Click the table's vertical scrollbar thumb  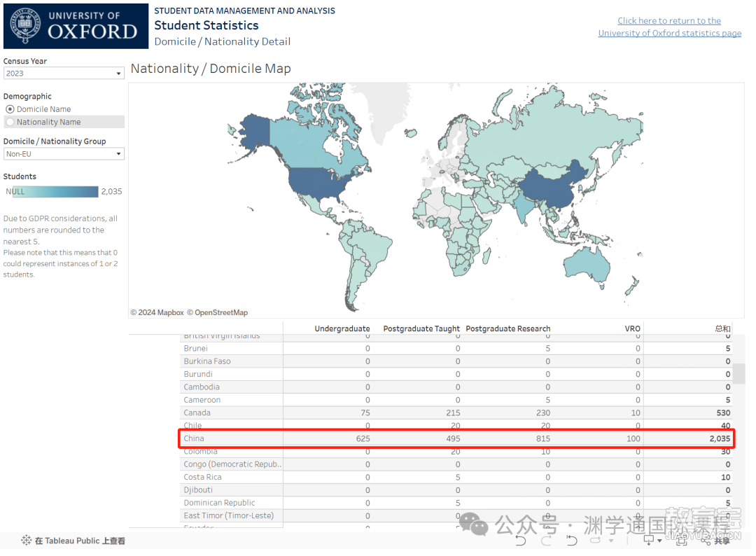[x=738, y=374]
